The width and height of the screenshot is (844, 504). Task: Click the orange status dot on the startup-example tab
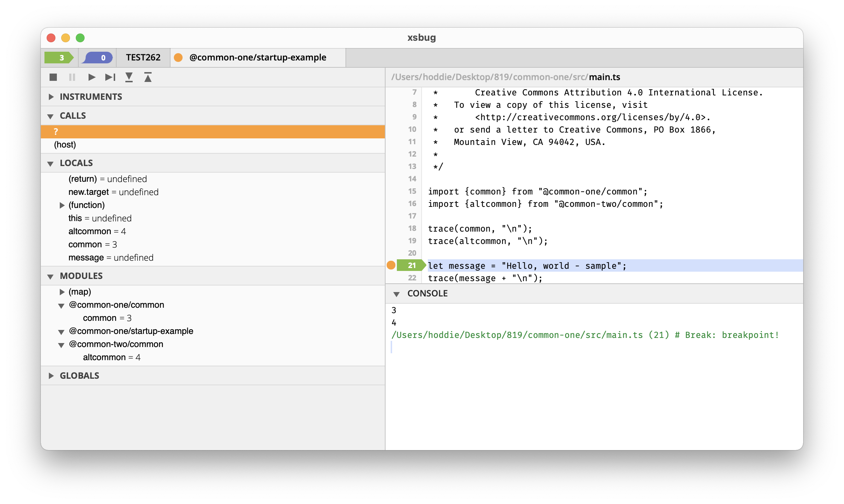pos(179,57)
